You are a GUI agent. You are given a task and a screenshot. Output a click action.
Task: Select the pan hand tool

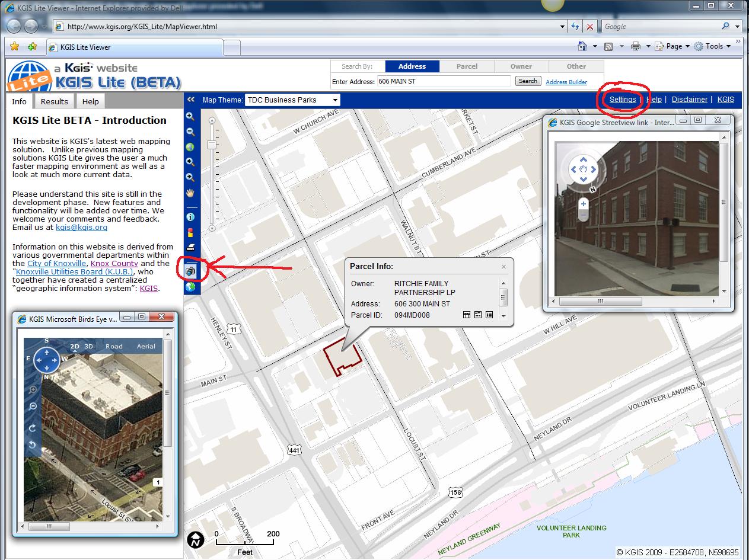coord(190,193)
